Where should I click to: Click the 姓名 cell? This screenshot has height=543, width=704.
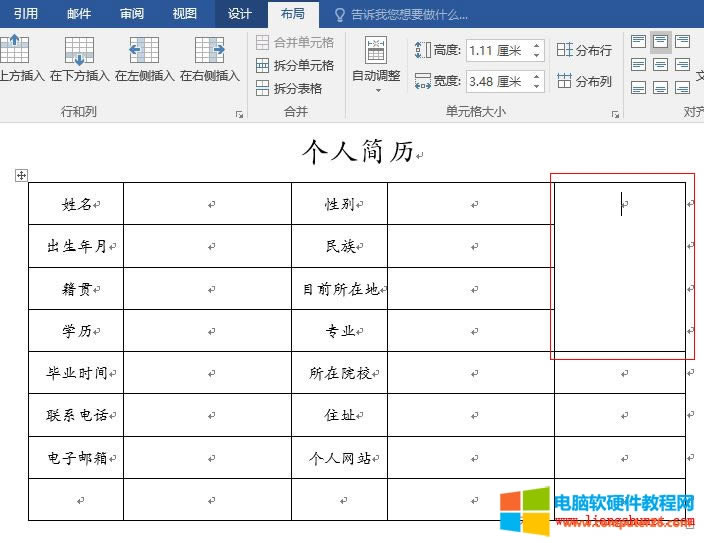pos(76,203)
